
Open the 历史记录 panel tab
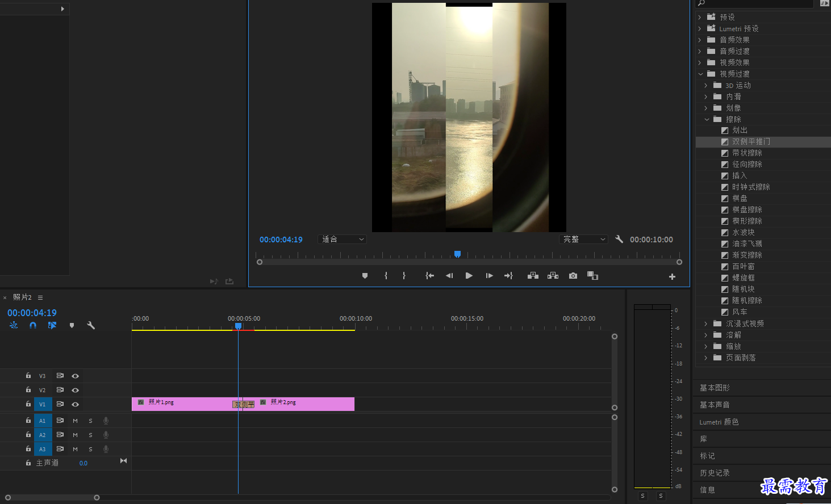click(x=715, y=473)
